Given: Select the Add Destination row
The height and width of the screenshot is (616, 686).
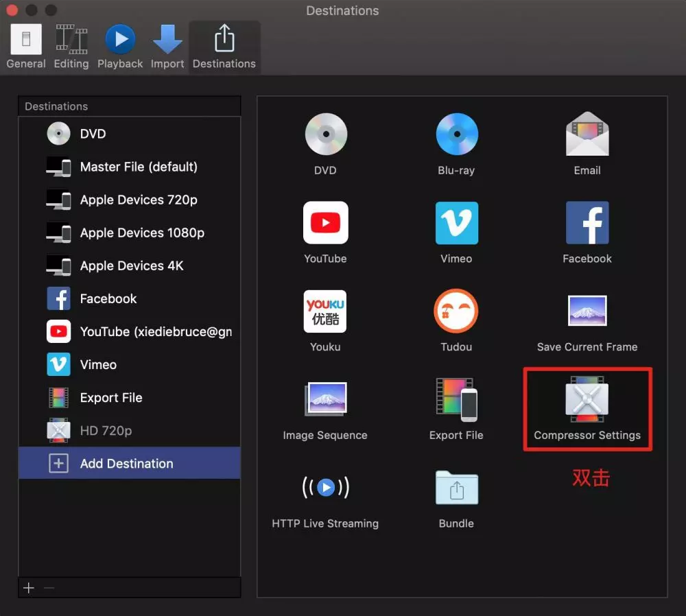Looking at the screenshot, I should (130, 463).
